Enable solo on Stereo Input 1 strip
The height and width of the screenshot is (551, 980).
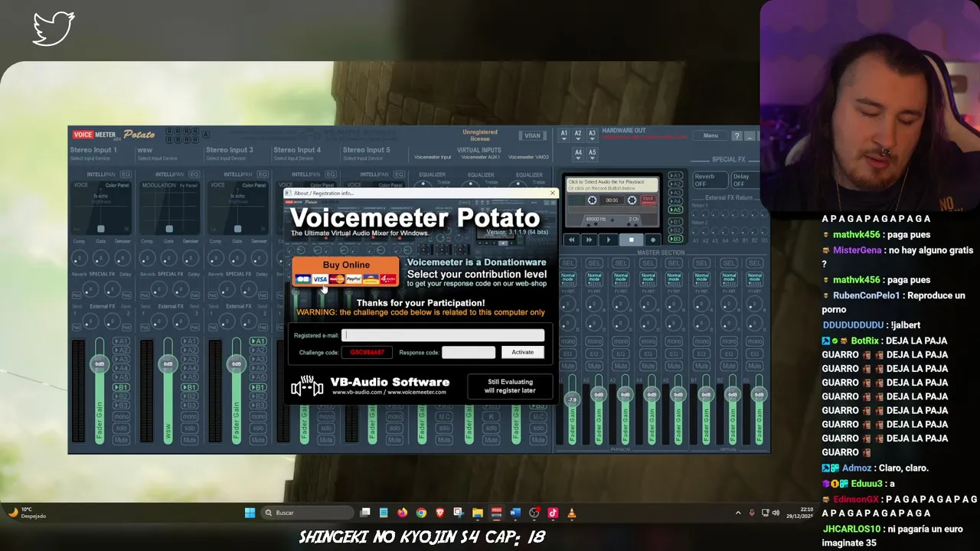coord(121,428)
